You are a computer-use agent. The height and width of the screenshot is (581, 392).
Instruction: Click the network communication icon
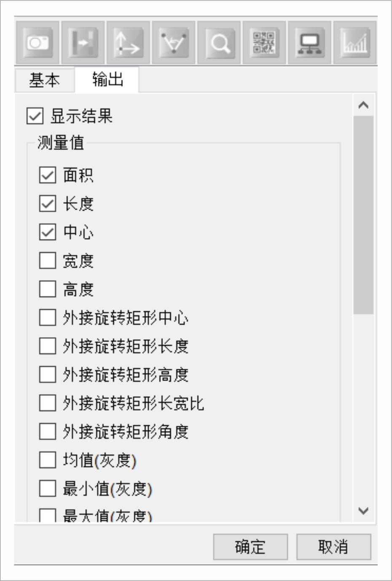[x=310, y=43]
